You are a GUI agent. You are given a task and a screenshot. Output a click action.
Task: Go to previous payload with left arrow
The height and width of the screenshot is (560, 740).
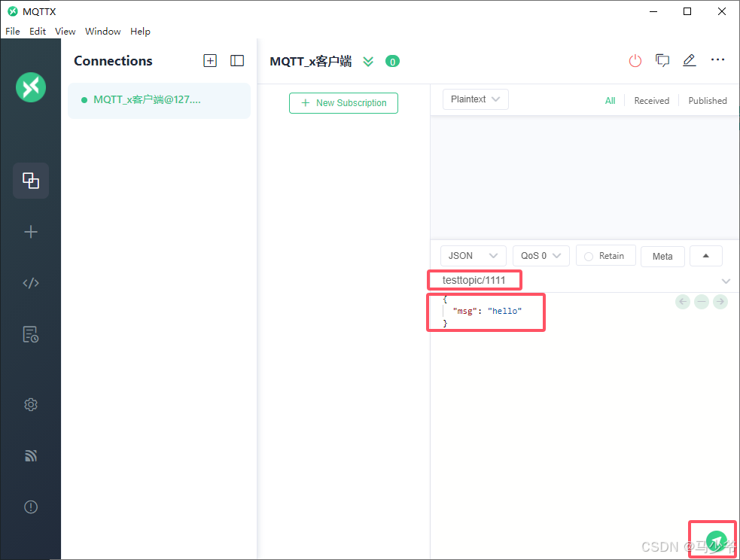683,302
